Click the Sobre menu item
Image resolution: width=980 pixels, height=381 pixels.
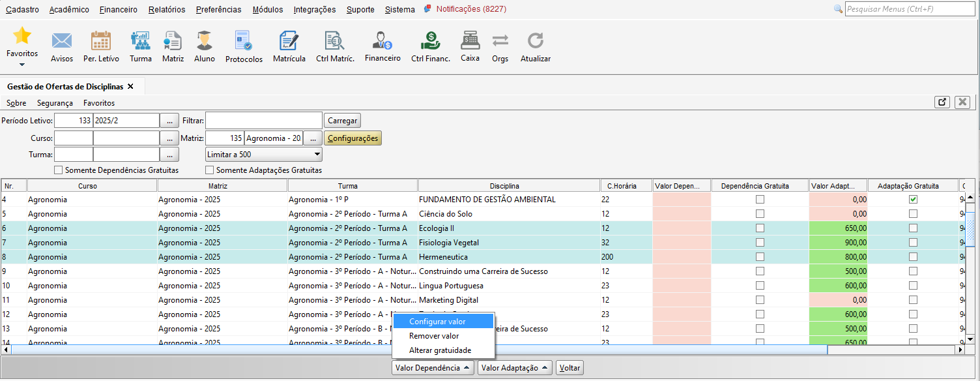tap(16, 103)
